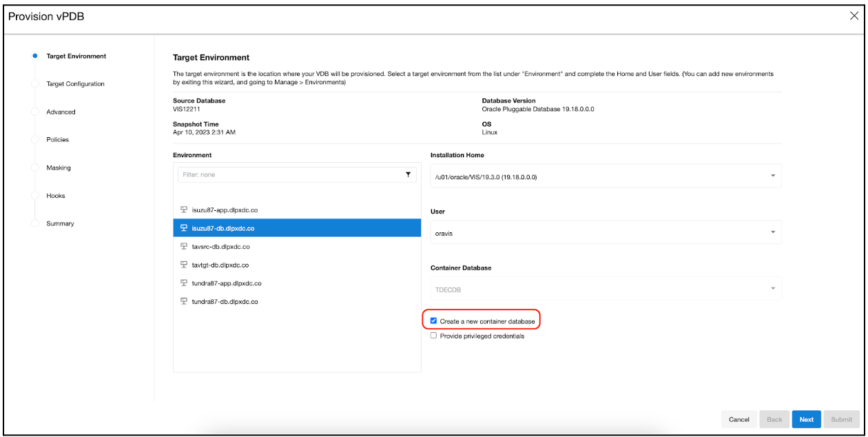Click host icon beside tavtgt-db.dlpxdc.co

click(x=184, y=265)
